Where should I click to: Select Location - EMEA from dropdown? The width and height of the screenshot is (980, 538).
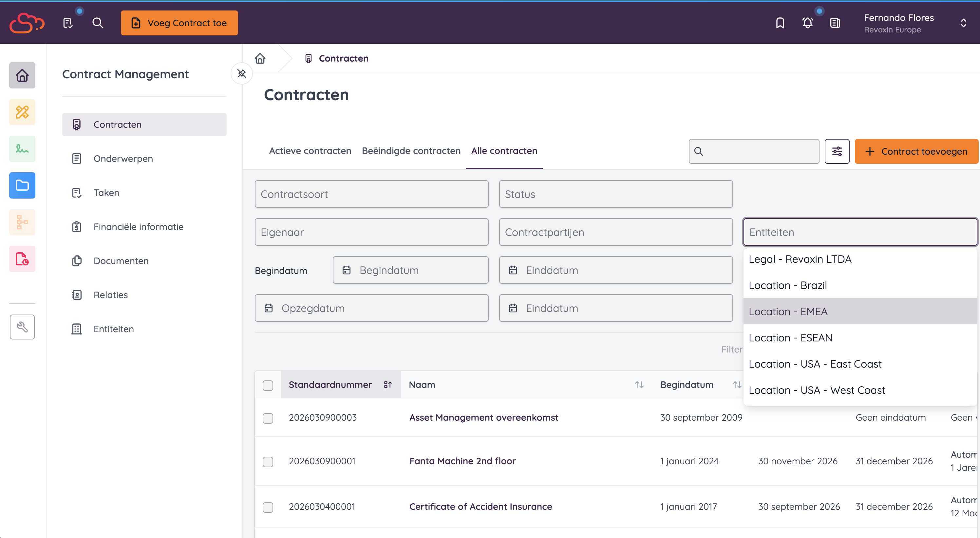tap(788, 311)
